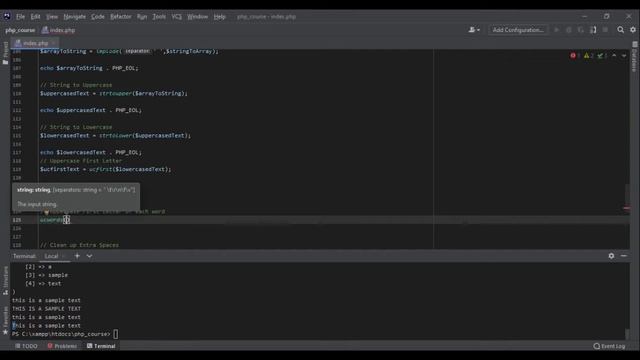Expand the terminal session options chevron
The image size is (640, 360).
(x=89, y=256)
